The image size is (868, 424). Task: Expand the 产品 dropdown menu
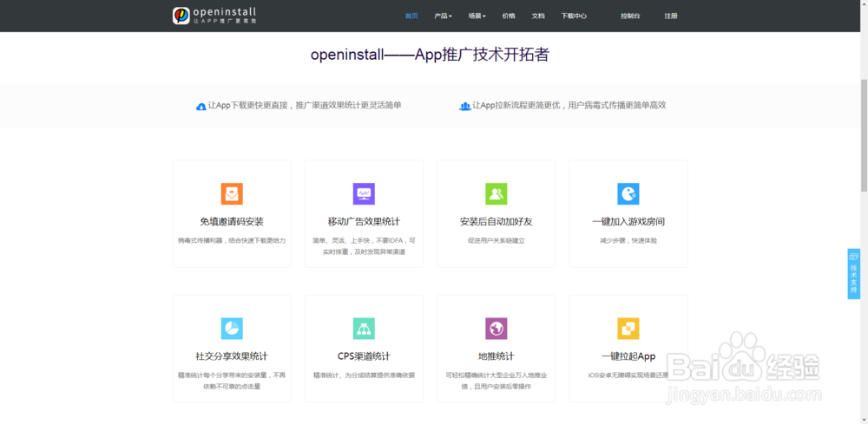click(443, 16)
